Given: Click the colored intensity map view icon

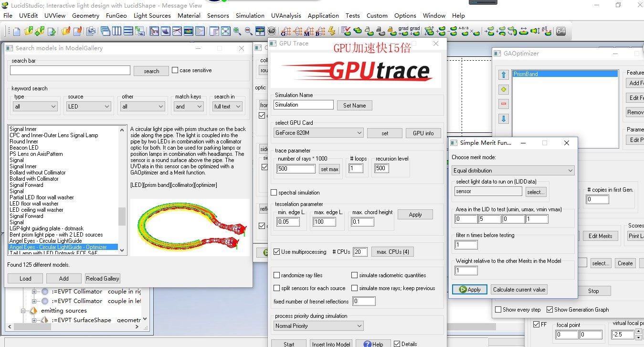Looking at the screenshot, I should [x=189, y=32].
